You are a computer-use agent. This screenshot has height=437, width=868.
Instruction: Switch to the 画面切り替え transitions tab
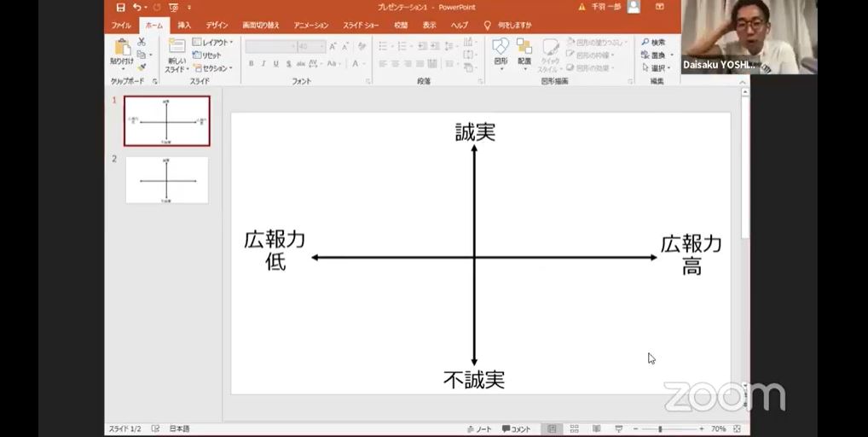click(x=261, y=25)
